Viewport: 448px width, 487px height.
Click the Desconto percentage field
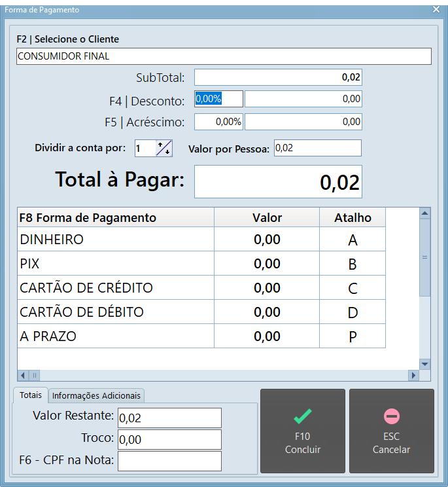[218, 99]
